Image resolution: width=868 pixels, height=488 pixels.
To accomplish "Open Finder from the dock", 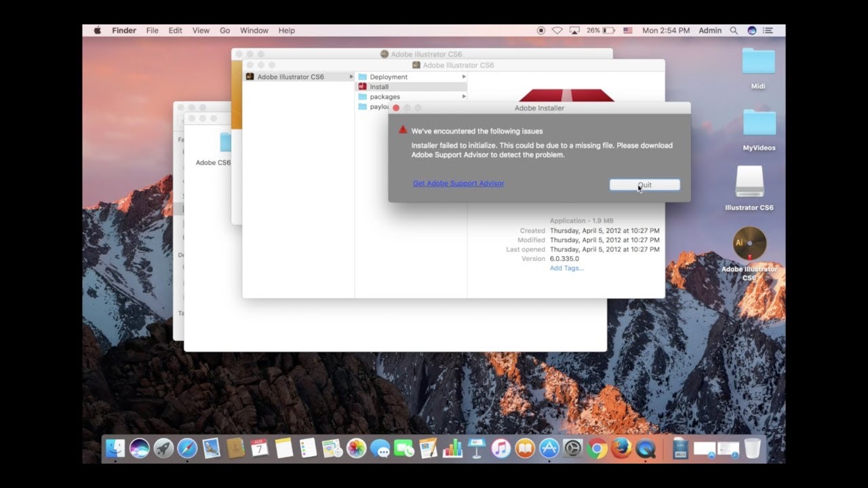I will point(115,448).
